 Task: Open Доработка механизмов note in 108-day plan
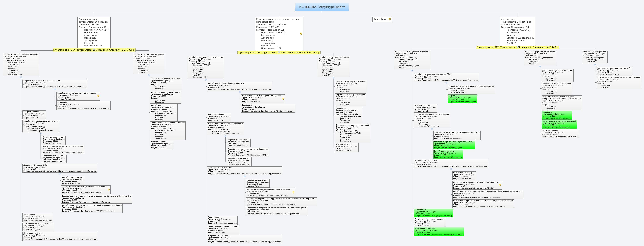[x=108, y=190]
